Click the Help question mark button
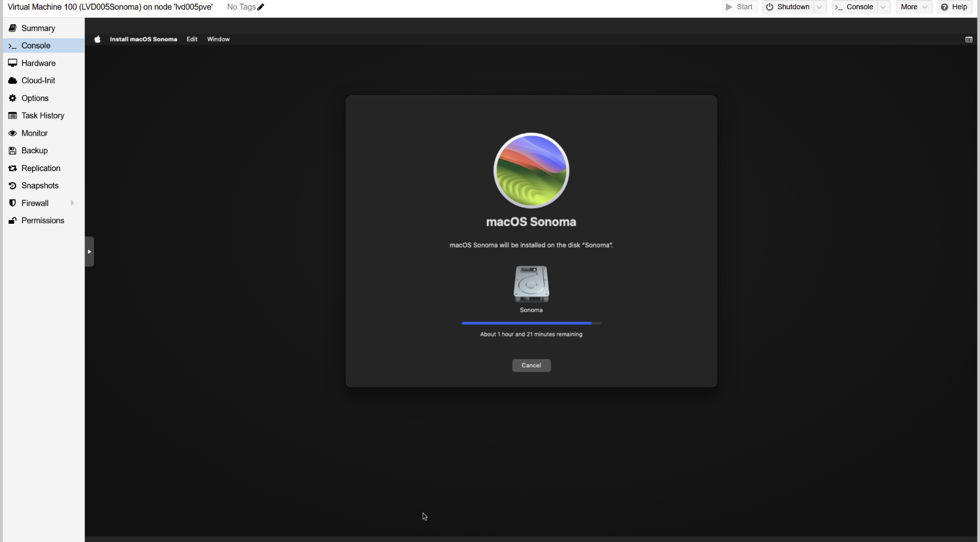The image size is (980, 542). pos(954,7)
